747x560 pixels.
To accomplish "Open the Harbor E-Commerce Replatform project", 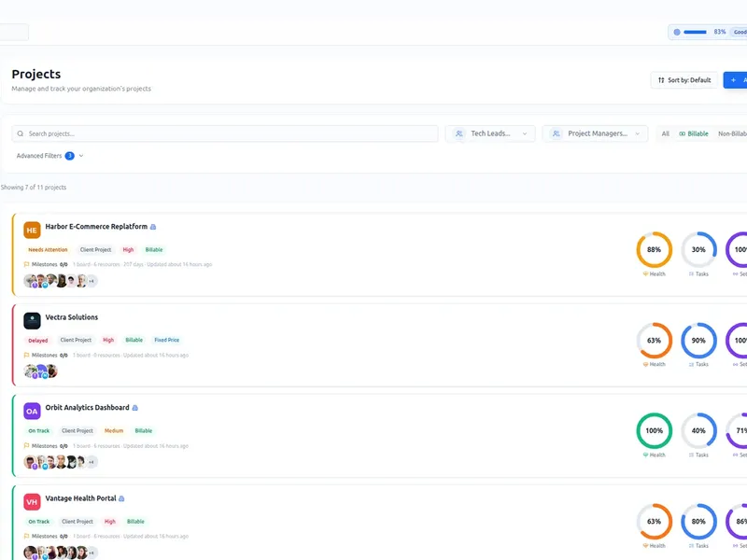I will pos(96,227).
